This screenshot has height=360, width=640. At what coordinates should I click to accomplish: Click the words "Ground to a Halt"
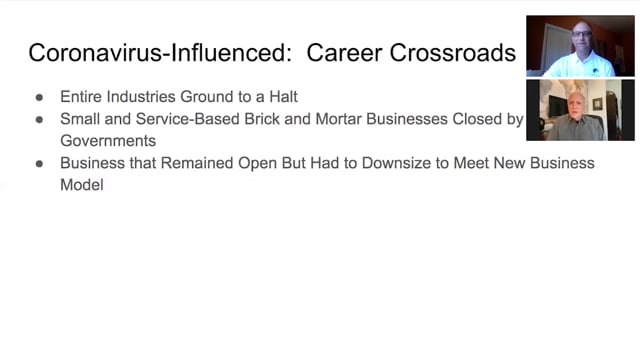click(239, 97)
